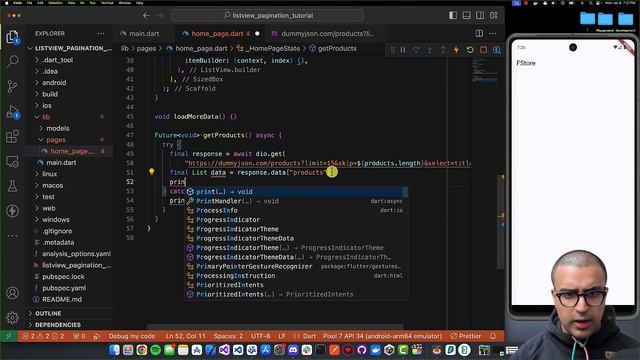Expand the ios folder

pos(37,105)
